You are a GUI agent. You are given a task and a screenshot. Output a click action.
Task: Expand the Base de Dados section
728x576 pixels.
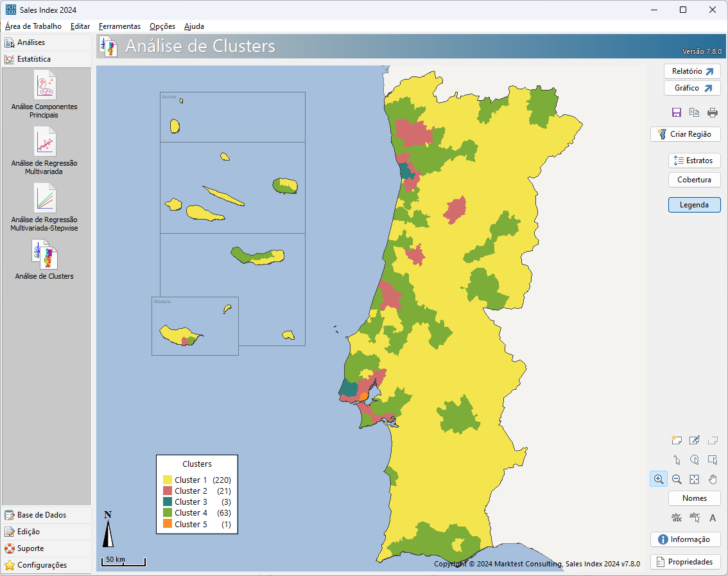tap(41, 515)
